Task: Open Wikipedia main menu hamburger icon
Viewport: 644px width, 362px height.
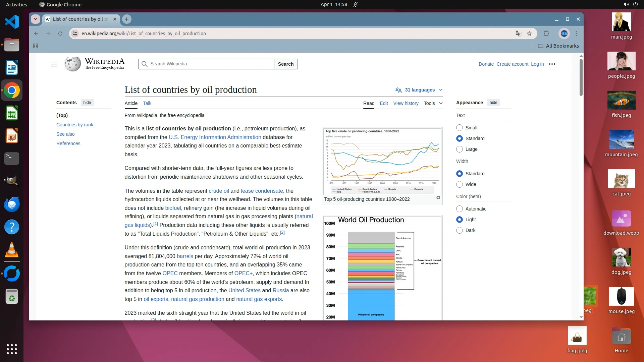Action: tap(54, 64)
